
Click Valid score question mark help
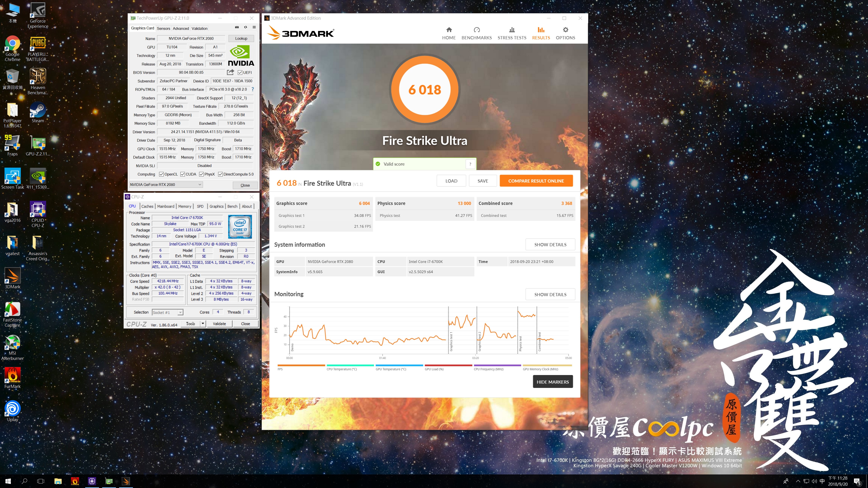click(x=470, y=164)
